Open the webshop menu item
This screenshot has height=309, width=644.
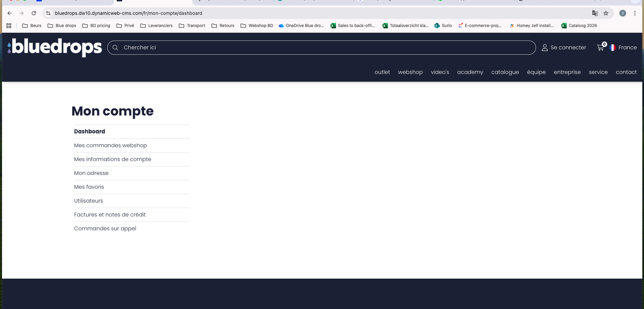pos(410,72)
